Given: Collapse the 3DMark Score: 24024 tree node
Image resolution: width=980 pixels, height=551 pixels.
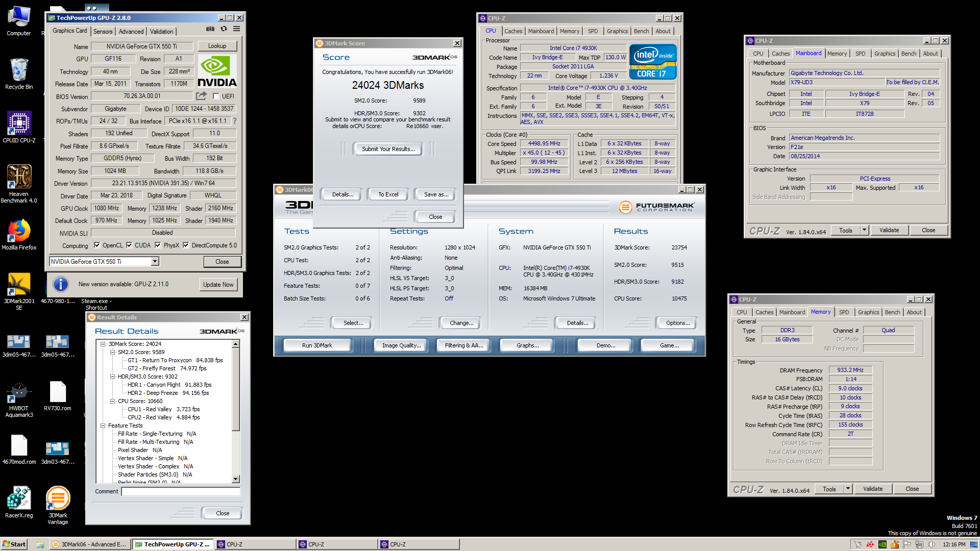Looking at the screenshot, I should click(103, 344).
